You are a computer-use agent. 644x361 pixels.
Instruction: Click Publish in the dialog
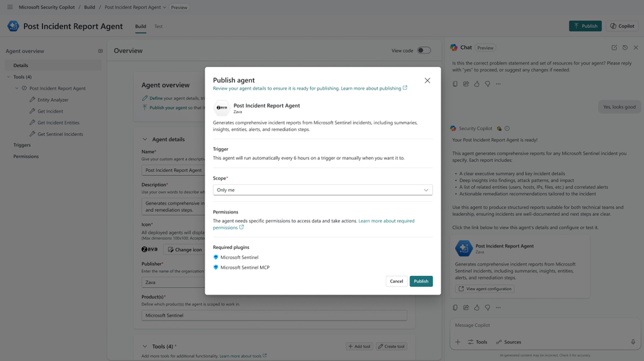[x=421, y=281]
